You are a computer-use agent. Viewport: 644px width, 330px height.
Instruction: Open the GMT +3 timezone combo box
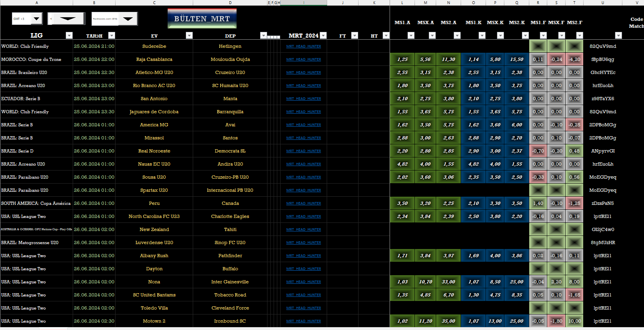pos(37,19)
